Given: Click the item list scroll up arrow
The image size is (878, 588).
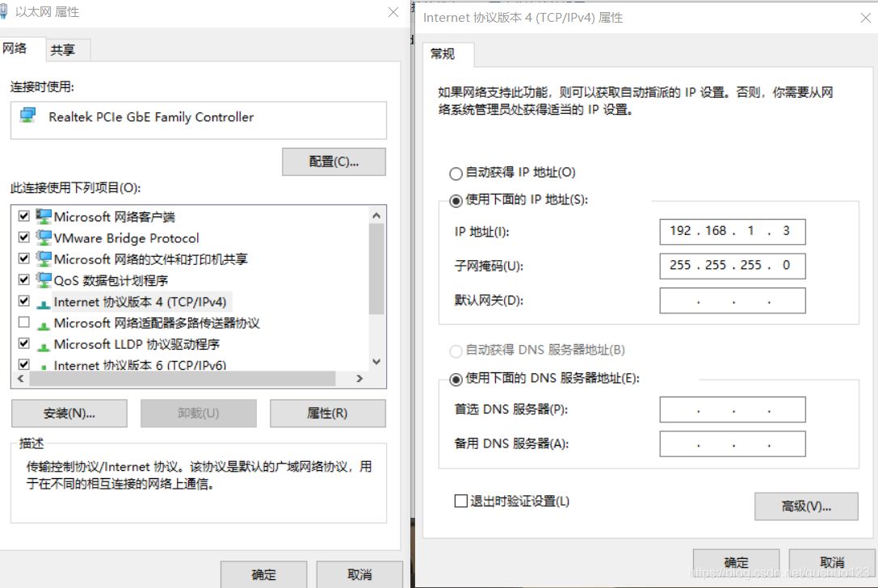Looking at the screenshot, I should (x=376, y=216).
